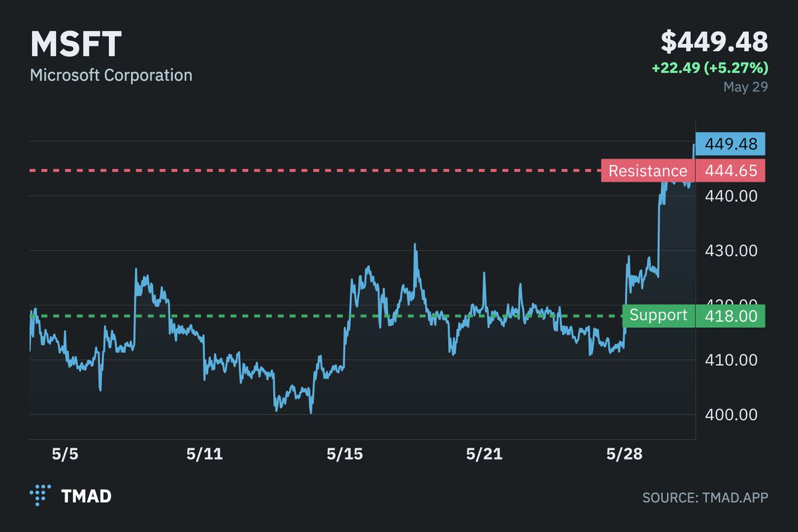Image resolution: width=798 pixels, height=532 pixels.
Task: Click the 418.00 support value tag
Action: (730, 316)
